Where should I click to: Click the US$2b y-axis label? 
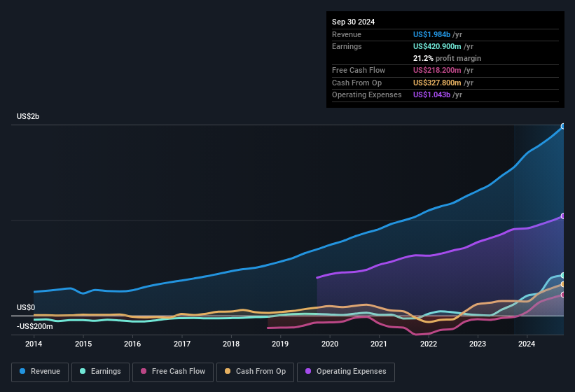(x=28, y=116)
